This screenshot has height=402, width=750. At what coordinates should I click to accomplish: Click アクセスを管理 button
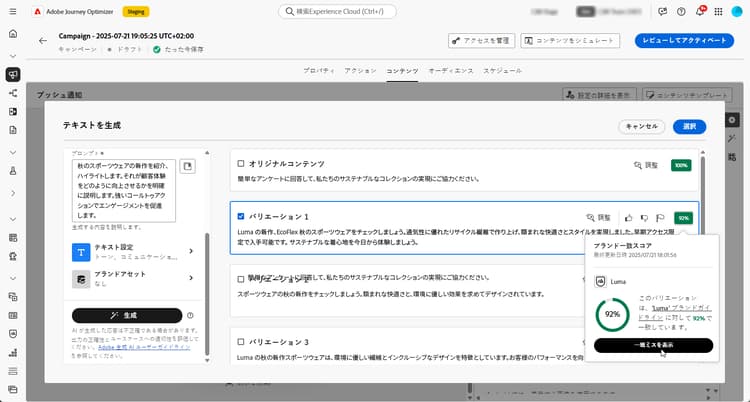click(481, 41)
